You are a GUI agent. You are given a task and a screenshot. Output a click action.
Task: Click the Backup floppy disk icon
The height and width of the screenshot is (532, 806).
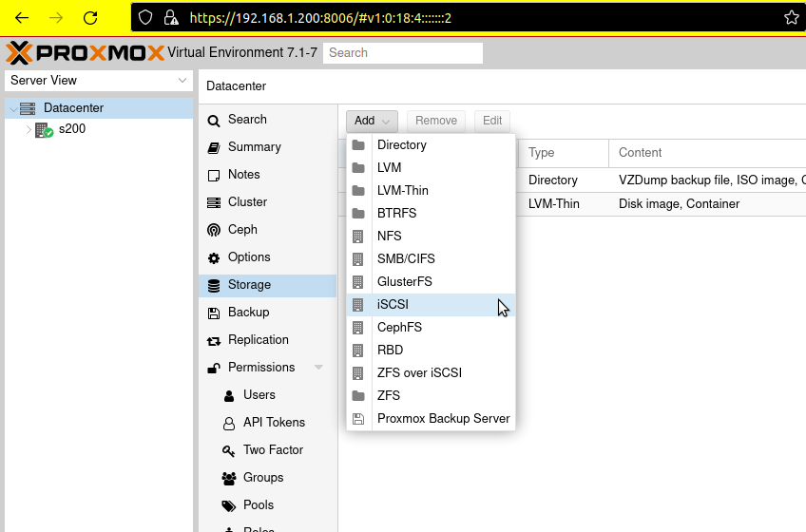click(x=213, y=313)
